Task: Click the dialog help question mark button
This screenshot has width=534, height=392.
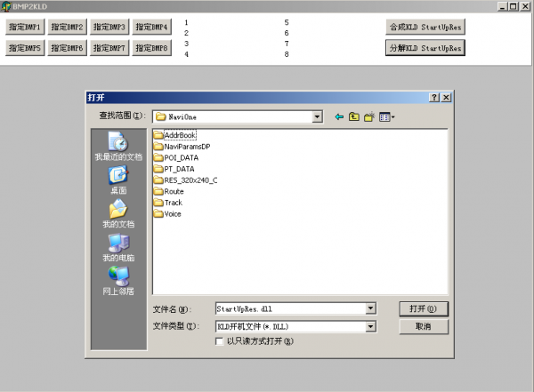Action: 433,97
